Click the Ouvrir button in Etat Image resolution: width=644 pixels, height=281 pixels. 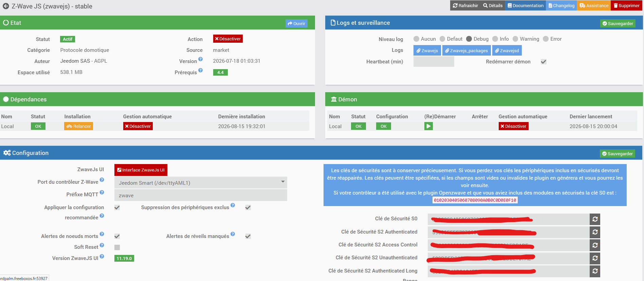296,23
